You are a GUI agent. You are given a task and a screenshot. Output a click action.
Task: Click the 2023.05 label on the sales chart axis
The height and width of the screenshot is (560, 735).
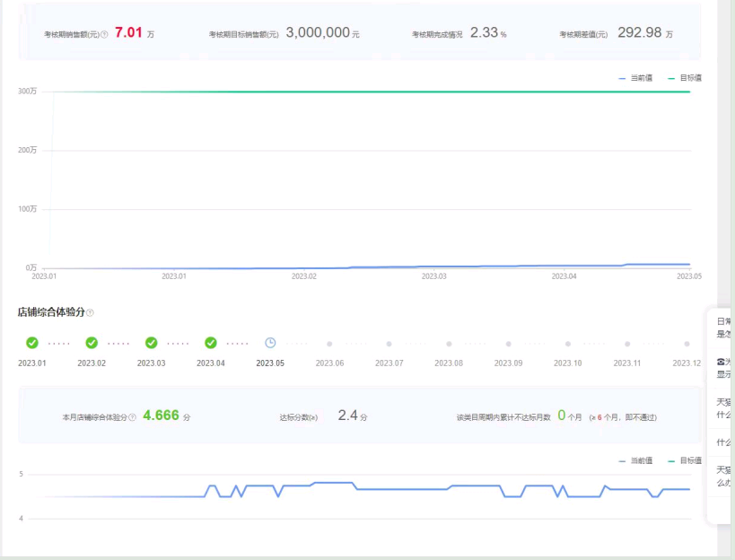coord(689,276)
